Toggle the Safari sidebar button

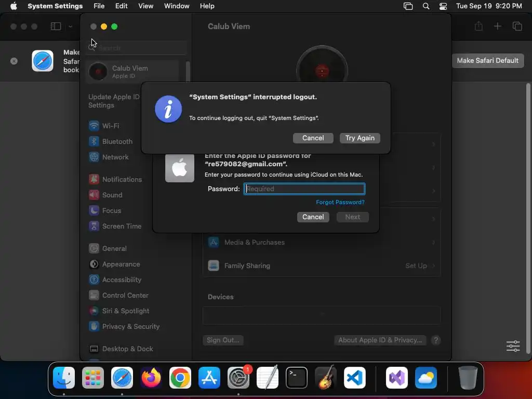pyautogui.click(x=56, y=26)
